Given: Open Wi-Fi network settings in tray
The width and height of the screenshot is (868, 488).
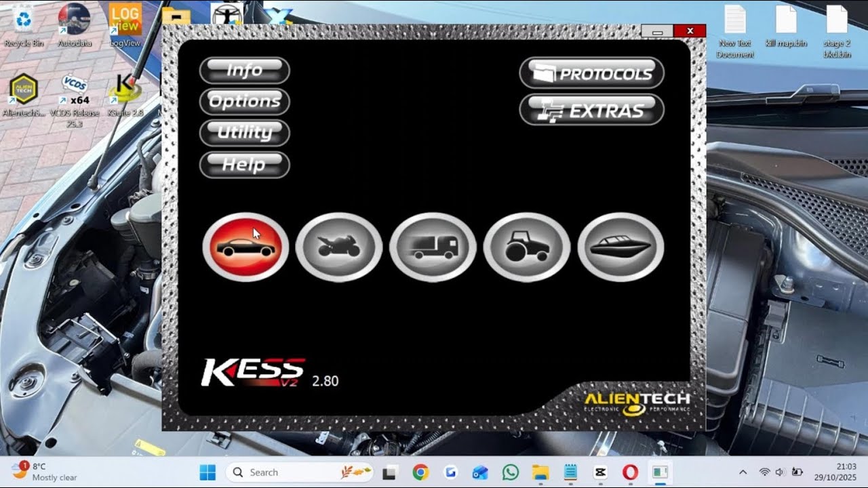Looking at the screenshot, I should [764, 472].
